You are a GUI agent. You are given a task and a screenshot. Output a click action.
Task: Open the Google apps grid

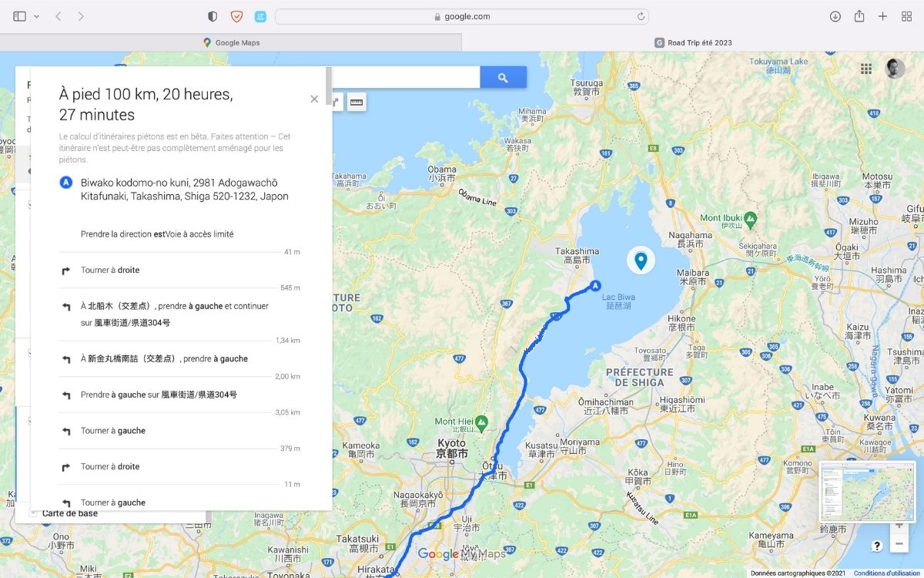866,69
